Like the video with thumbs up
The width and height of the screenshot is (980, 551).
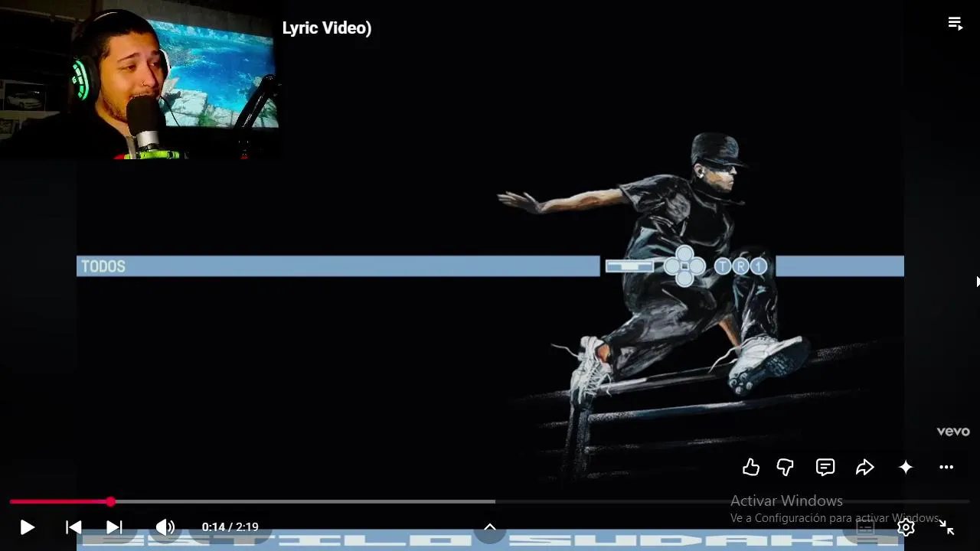click(751, 467)
